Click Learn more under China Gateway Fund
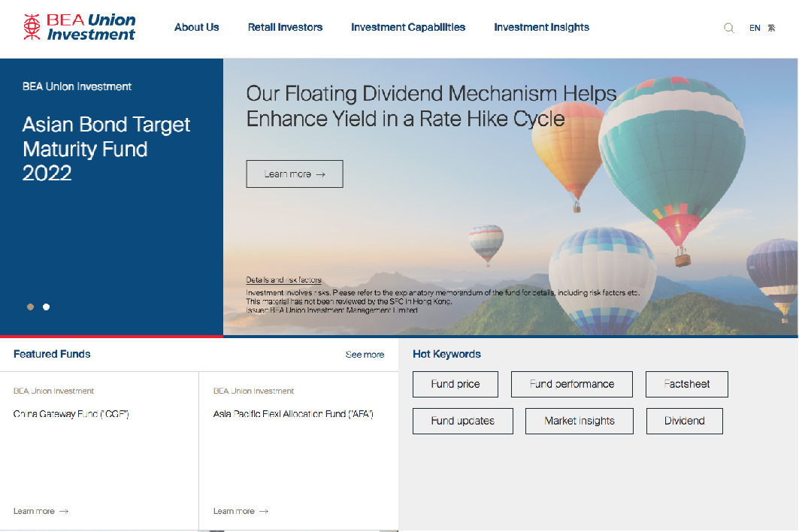The width and height of the screenshot is (799, 532). [41, 511]
